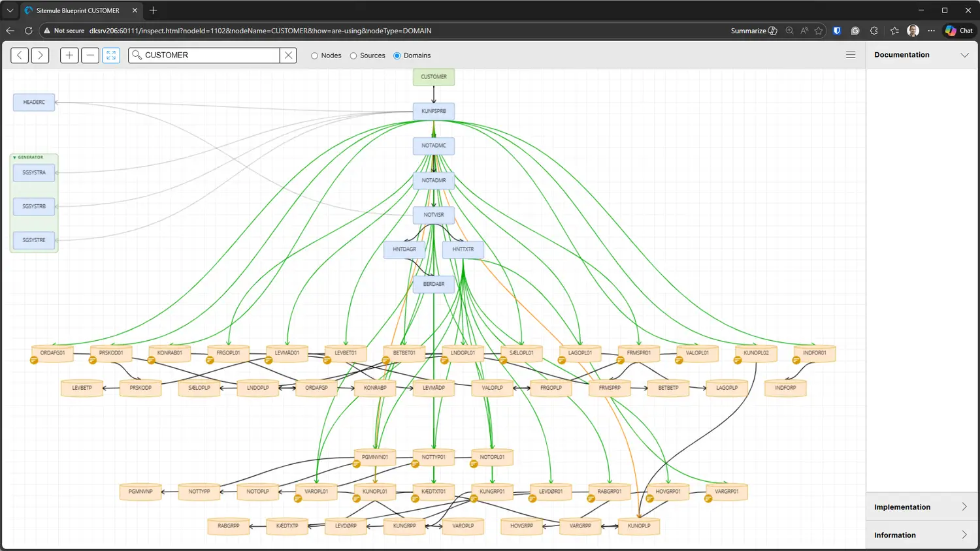Click inside the CUSTOMER search field
The width and height of the screenshot is (980, 551).
point(204,55)
